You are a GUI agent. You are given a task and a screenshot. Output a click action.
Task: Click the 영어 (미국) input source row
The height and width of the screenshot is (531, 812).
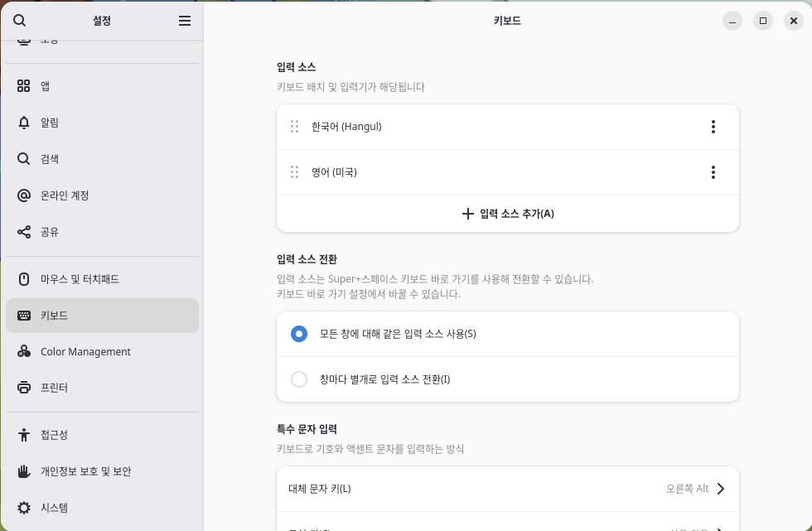[507, 172]
